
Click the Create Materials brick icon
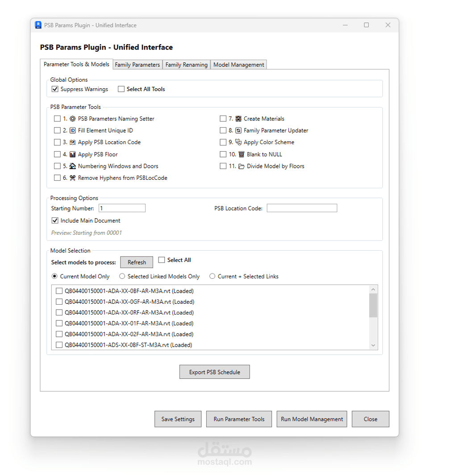238,119
